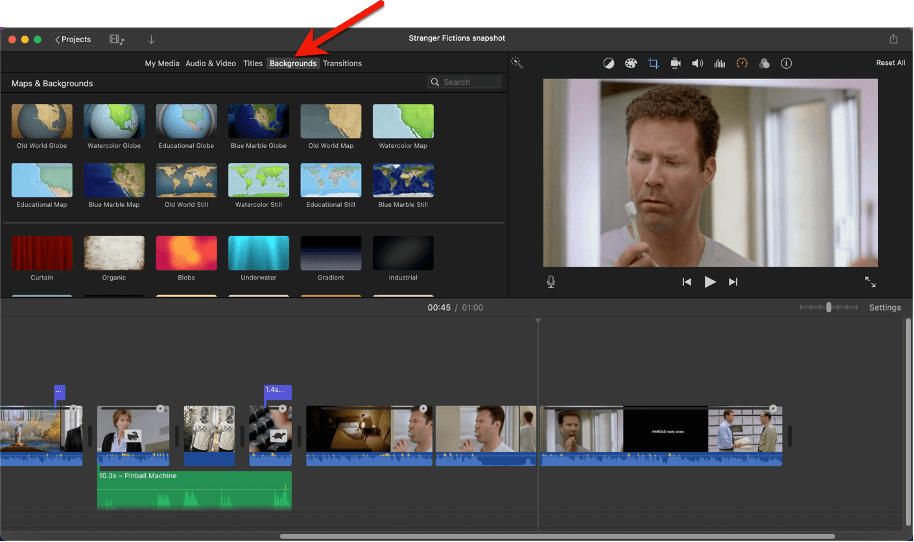Select the Old World Map thumbnail
The height and width of the screenshot is (542, 914).
331,121
